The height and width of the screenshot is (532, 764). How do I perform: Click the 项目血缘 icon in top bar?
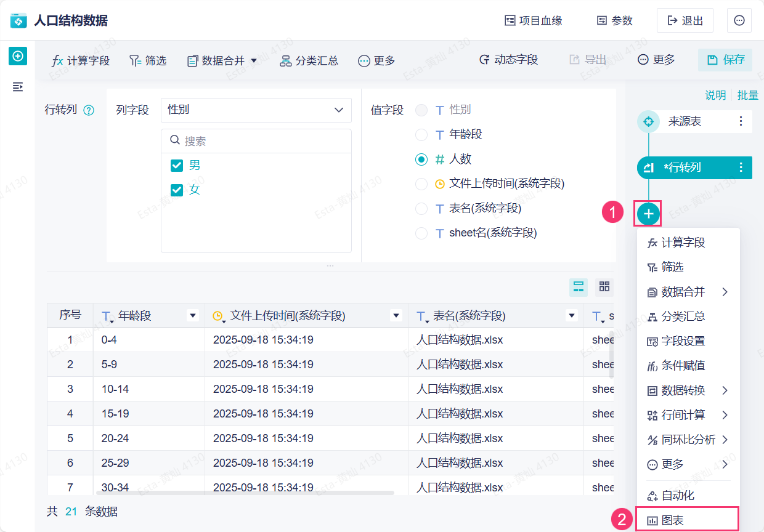pyautogui.click(x=534, y=20)
